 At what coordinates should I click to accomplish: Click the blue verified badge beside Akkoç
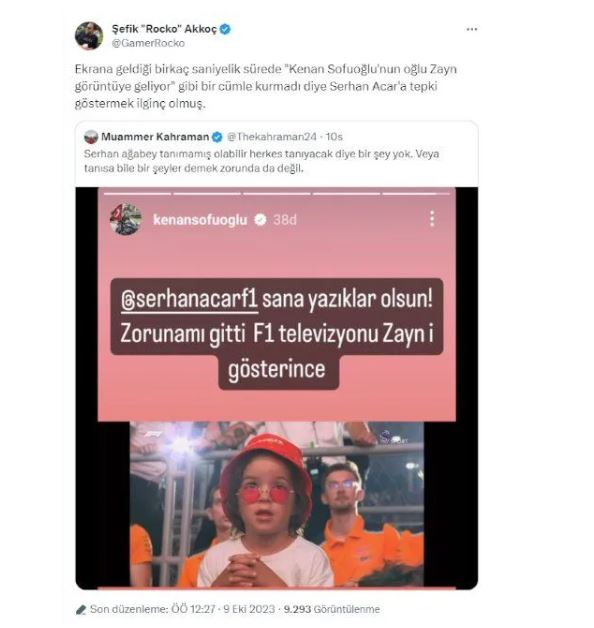pos(226,29)
